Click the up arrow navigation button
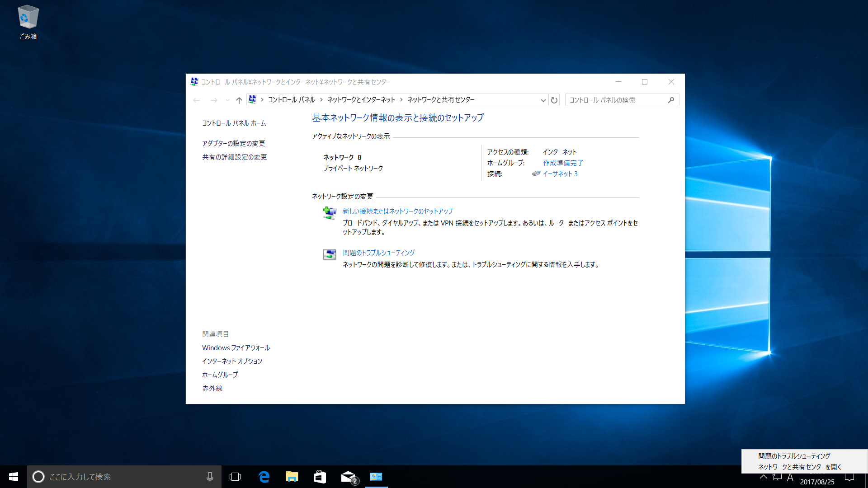Image resolution: width=868 pixels, height=488 pixels. click(x=239, y=100)
